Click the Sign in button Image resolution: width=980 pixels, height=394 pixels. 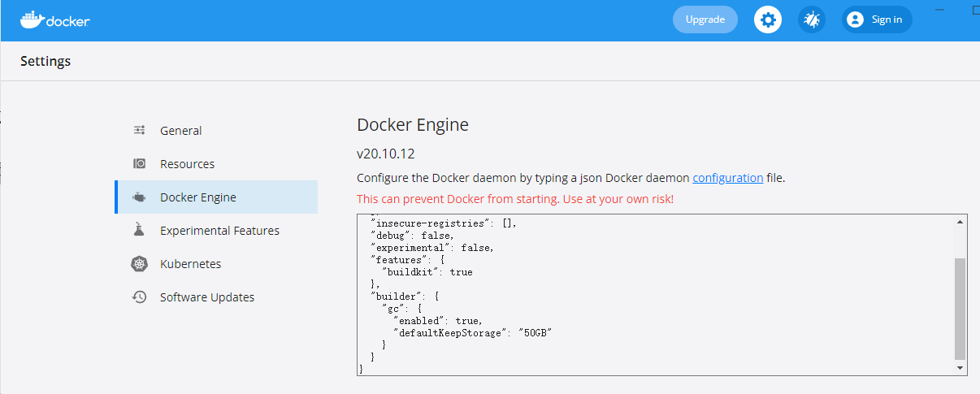click(x=877, y=19)
